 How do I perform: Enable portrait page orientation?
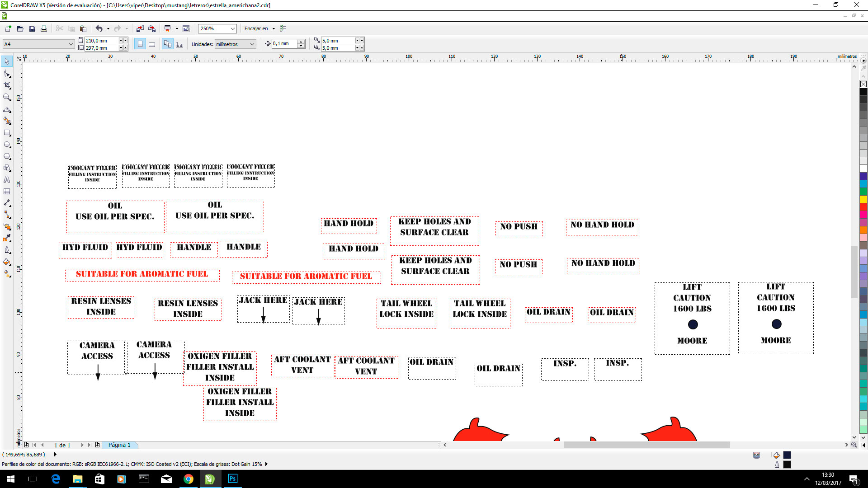[140, 44]
